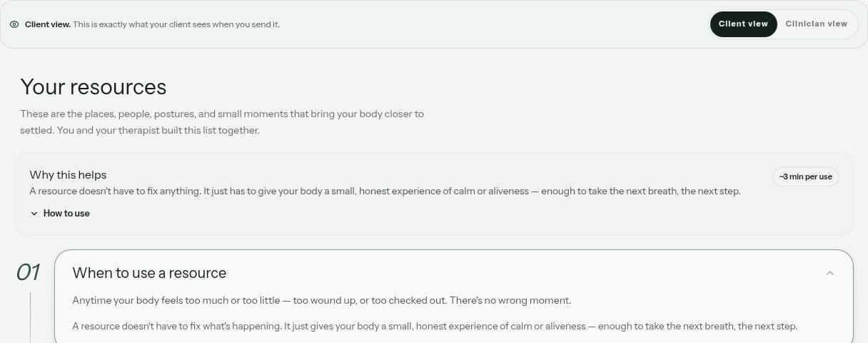Collapse section with the up chevron icon
This screenshot has height=343, width=868.
(830, 273)
